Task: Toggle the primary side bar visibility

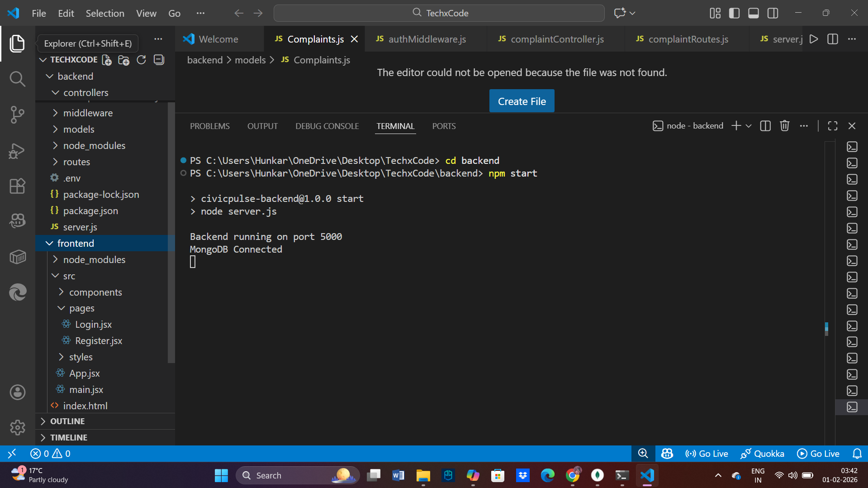Action: point(734,13)
